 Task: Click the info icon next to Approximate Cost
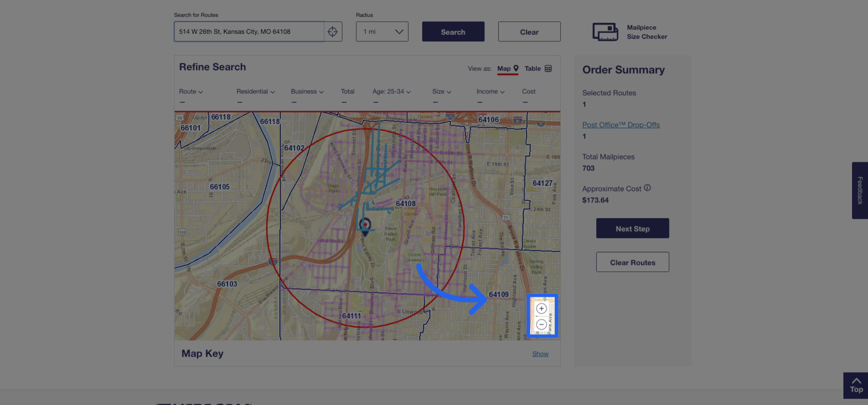tap(647, 188)
